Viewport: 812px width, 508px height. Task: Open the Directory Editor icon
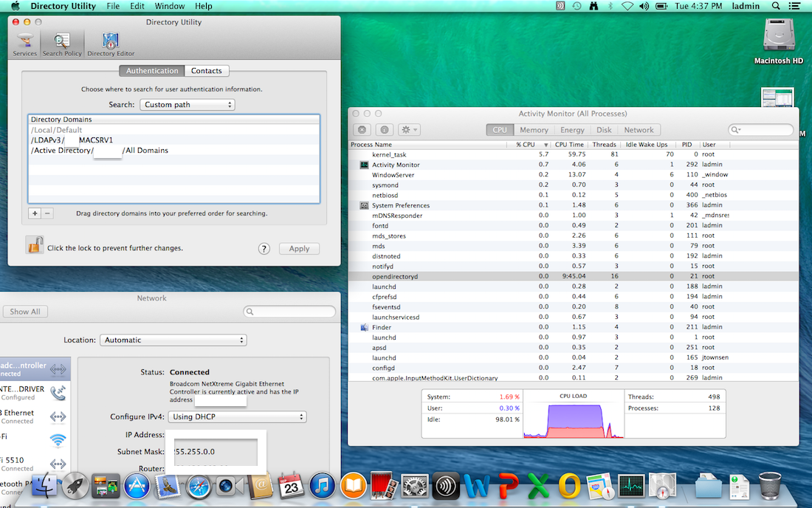click(x=111, y=44)
